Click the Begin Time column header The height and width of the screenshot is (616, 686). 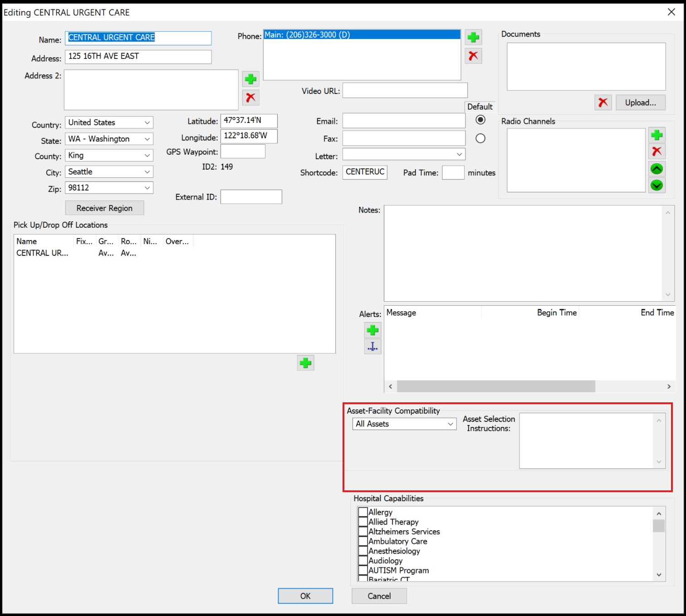[530, 313]
